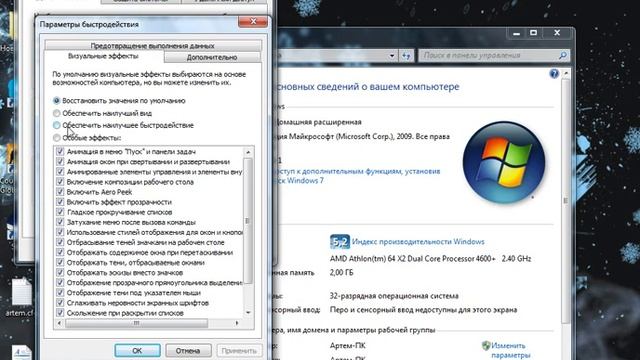Click the effects list vertical scrollbar thumb
Viewport: 640px width, 360px height.
(248, 221)
